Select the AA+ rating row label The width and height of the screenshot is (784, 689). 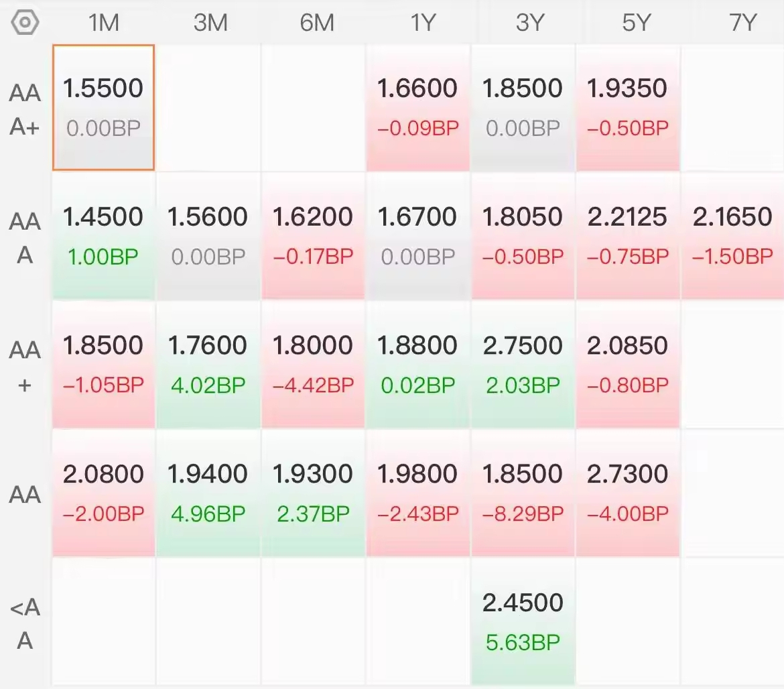click(x=25, y=367)
